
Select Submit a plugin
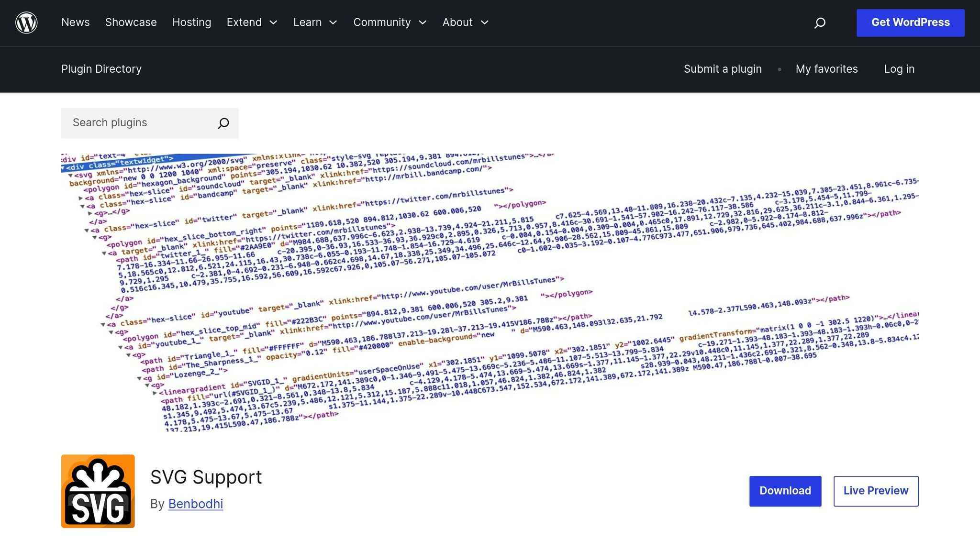pos(723,69)
